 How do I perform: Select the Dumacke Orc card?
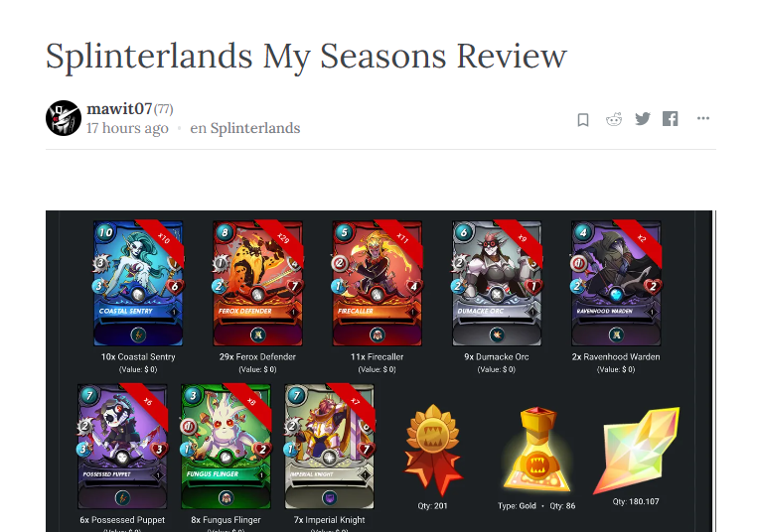pyautogui.click(x=497, y=284)
